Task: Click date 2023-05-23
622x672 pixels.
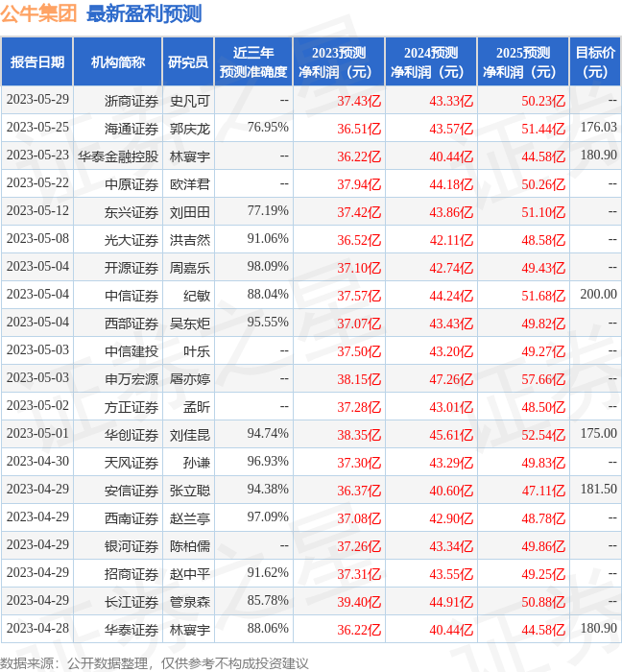Action: 37,156
